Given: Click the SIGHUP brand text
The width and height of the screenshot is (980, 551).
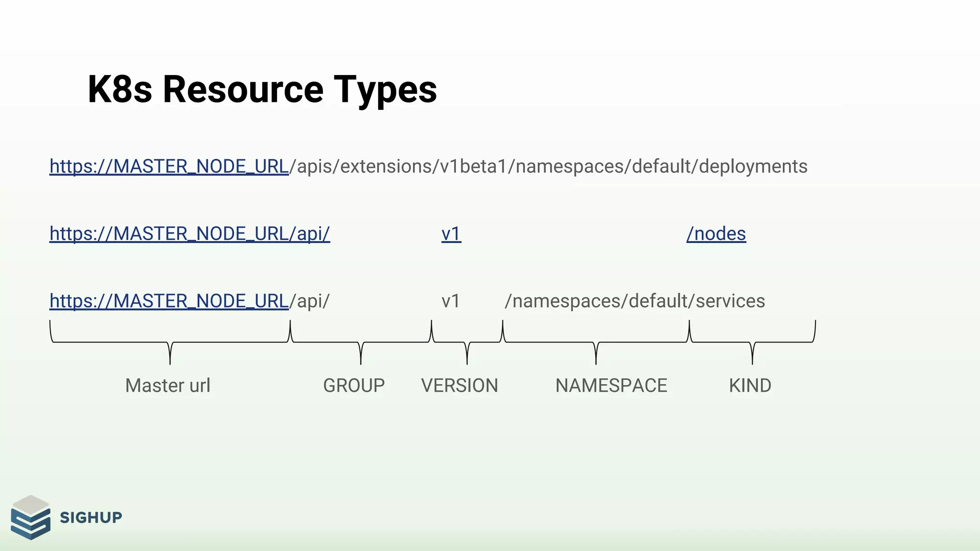Looking at the screenshot, I should point(91,518).
